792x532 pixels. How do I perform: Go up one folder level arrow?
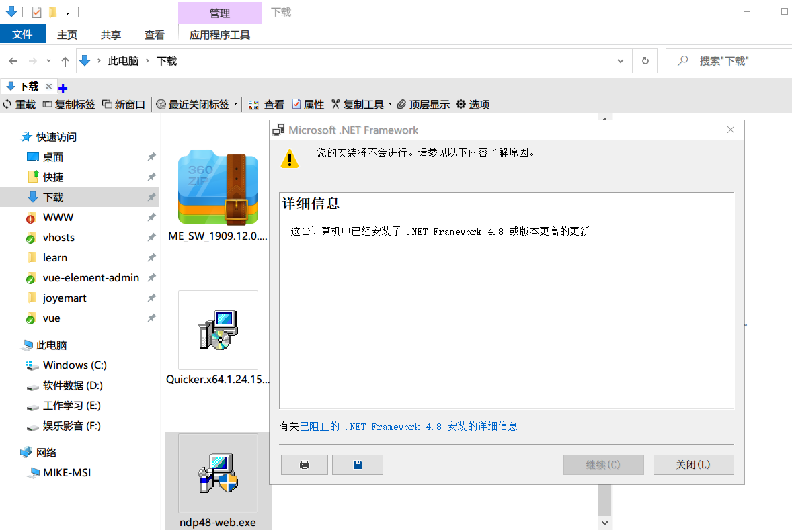(65, 62)
